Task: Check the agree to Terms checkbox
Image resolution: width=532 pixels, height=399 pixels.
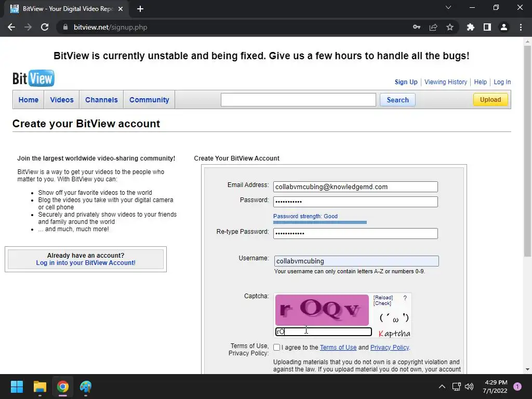Action: [277, 347]
